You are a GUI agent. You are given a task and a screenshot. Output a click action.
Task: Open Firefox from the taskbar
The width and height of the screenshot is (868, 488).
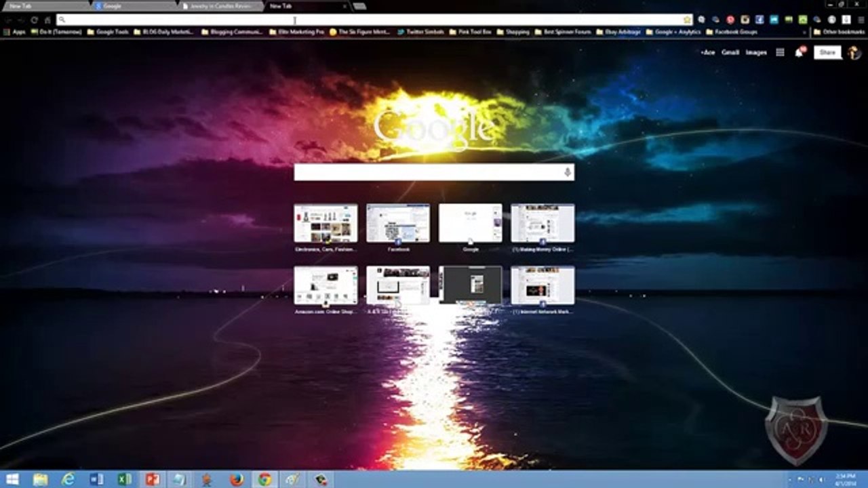[236, 479]
